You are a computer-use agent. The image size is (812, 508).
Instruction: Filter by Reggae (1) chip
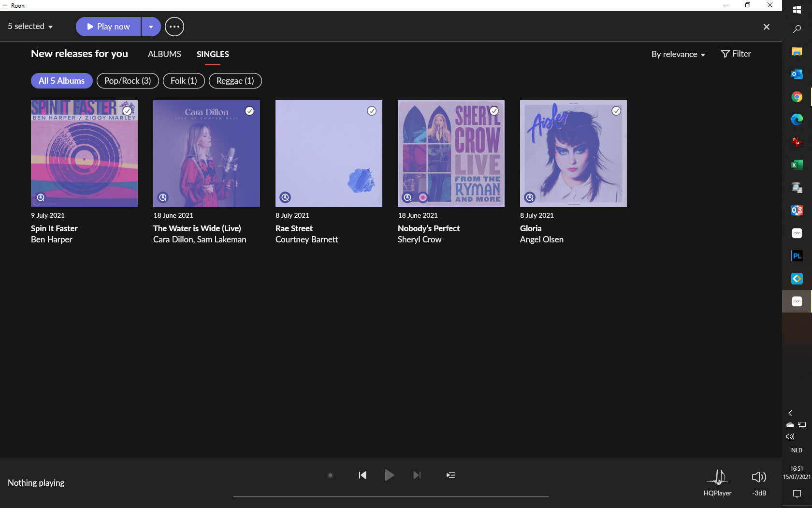tap(235, 81)
